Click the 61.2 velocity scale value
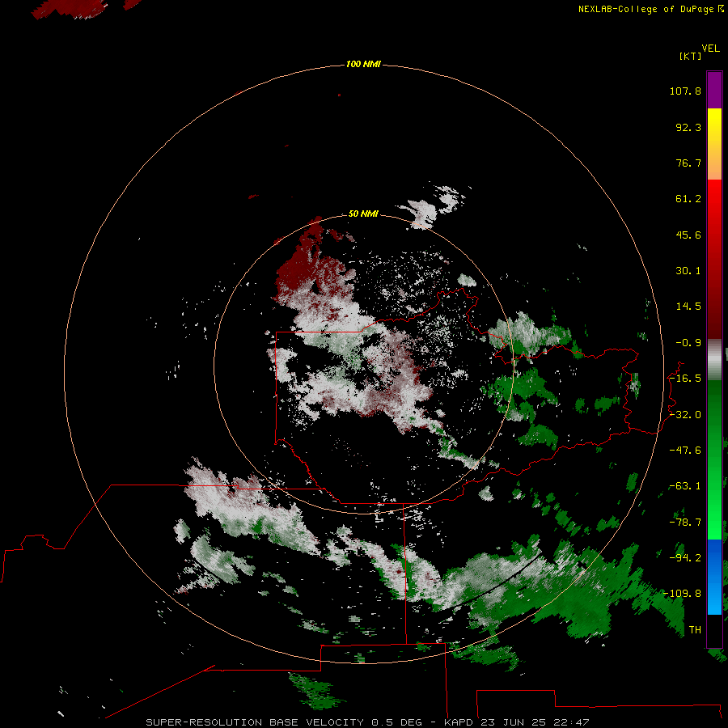The image size is (728, 728). [688, 199]
